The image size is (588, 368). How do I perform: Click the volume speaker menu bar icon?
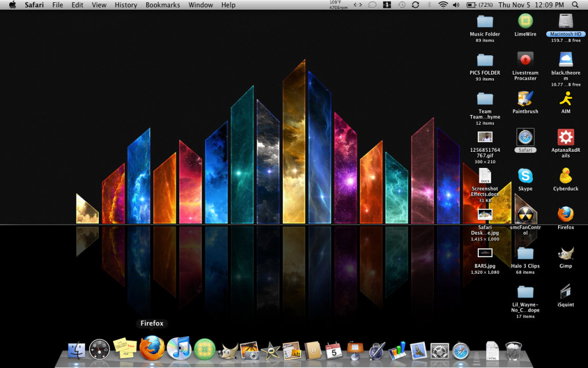tap(456, 5)
